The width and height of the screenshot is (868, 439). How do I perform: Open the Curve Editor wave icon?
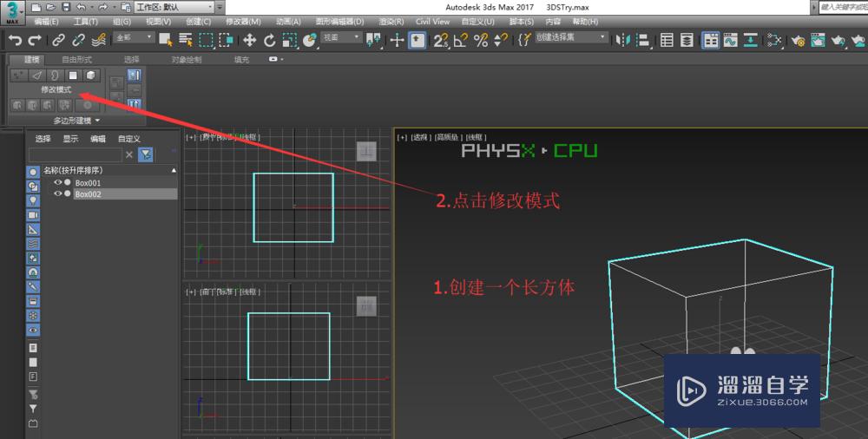pos(731,40)
